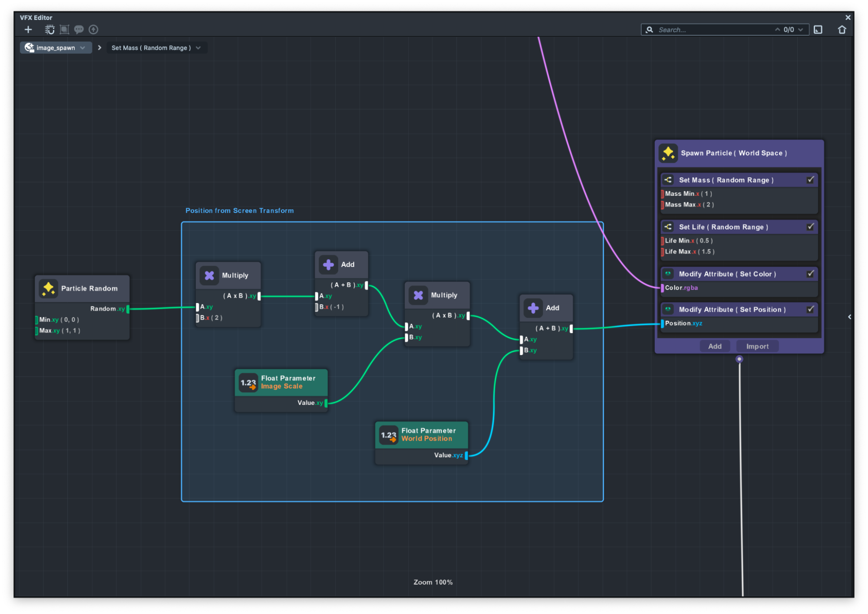The width and height of the screenshot is (868, 614).
Task: Click the Image Scale Float Parameter icon
Action: click(248, 383)
